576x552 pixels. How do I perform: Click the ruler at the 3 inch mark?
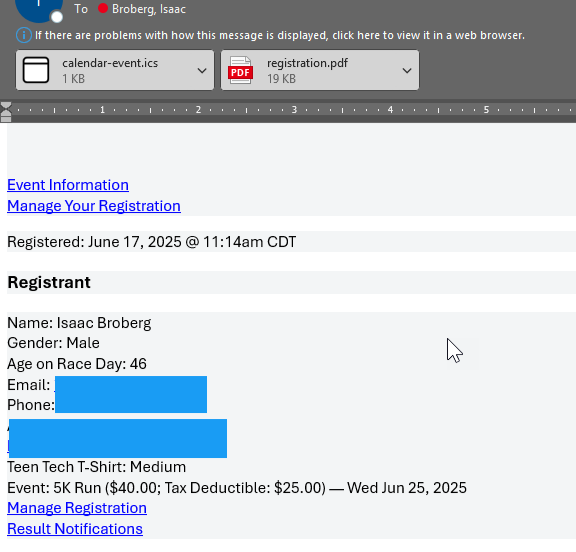[x=294, y=109]
